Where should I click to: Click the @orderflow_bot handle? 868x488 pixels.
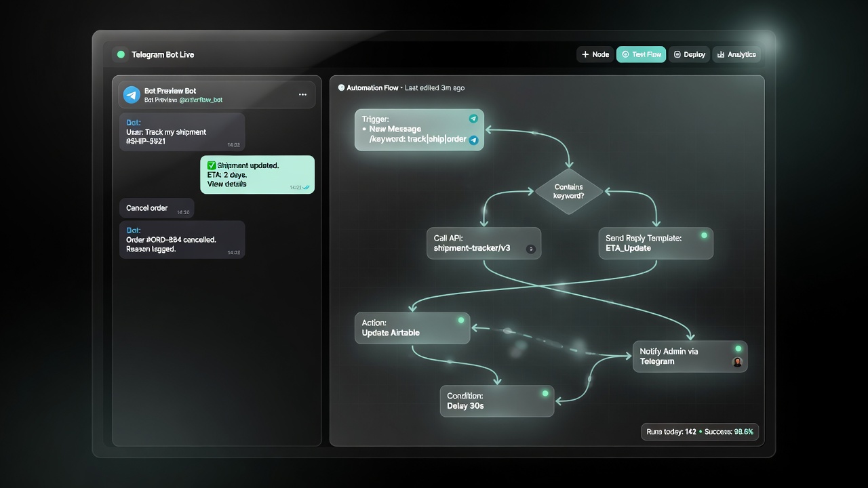coord(201,100)
